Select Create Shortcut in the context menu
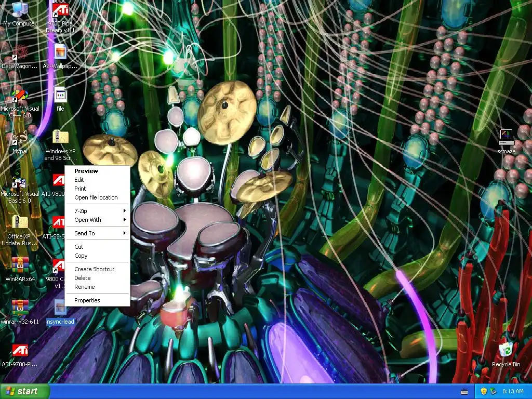 pos(97,269)
